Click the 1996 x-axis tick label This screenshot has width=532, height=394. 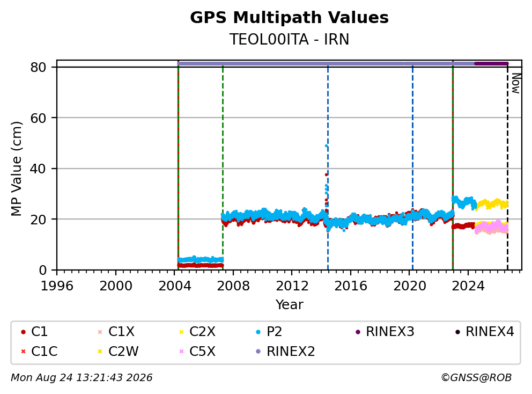click(57, 286)
